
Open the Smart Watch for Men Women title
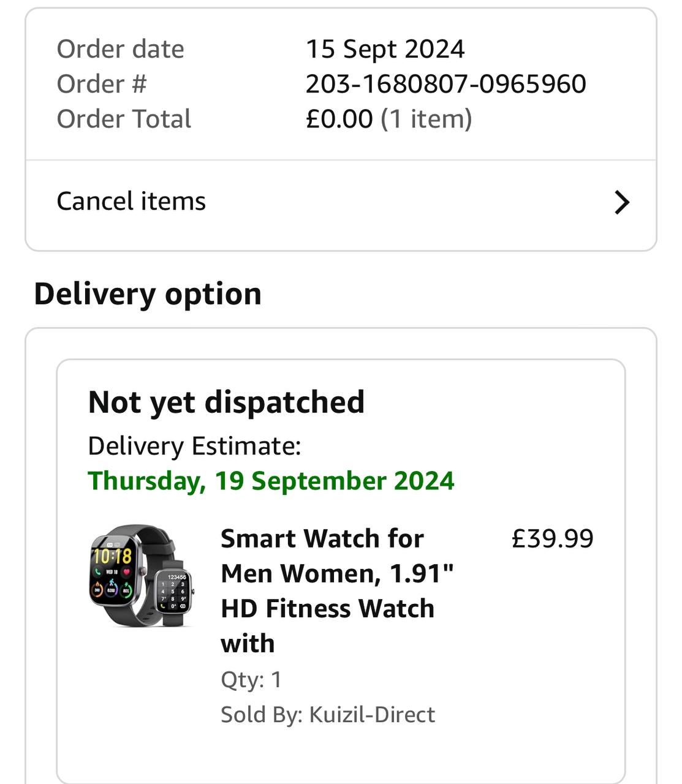(x=337, y=591)
